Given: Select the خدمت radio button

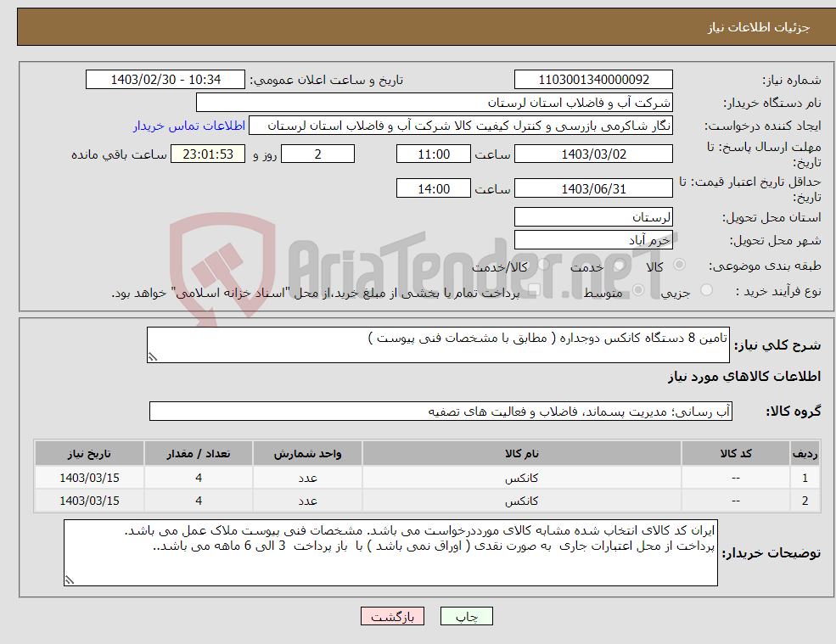Looking at the screenshot, I should click(620, 265).
